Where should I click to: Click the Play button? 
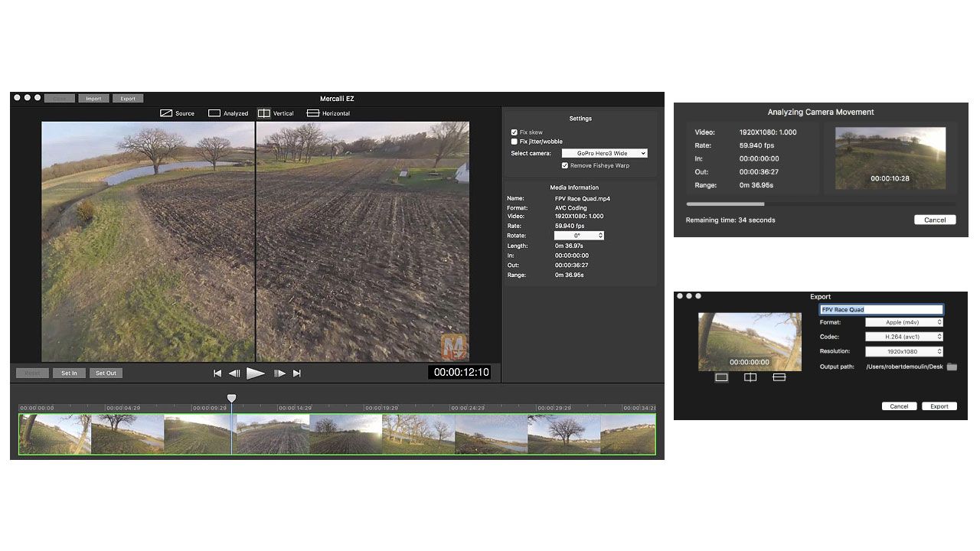pos(256,373)
